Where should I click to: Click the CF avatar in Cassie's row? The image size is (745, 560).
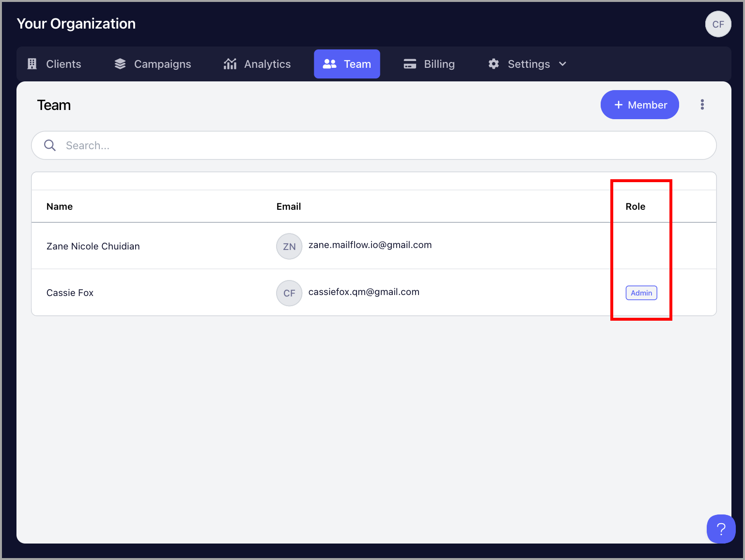(x=289, y=293)
